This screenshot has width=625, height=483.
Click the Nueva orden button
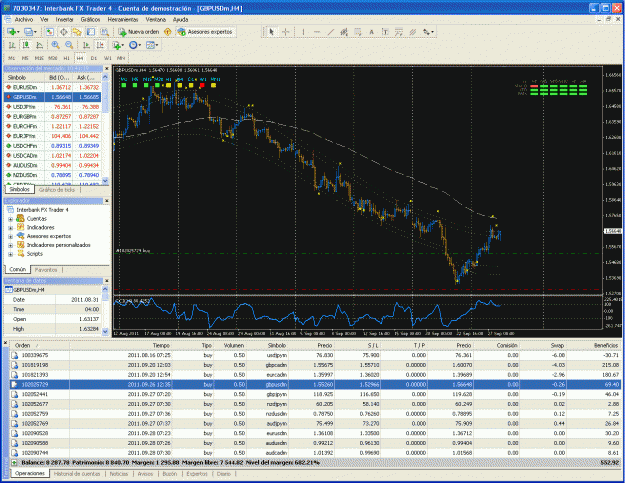[x=139, y=32]
